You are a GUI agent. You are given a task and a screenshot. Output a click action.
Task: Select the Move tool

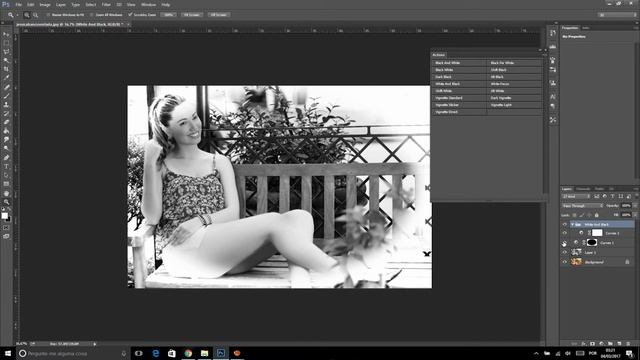point(6,34)
